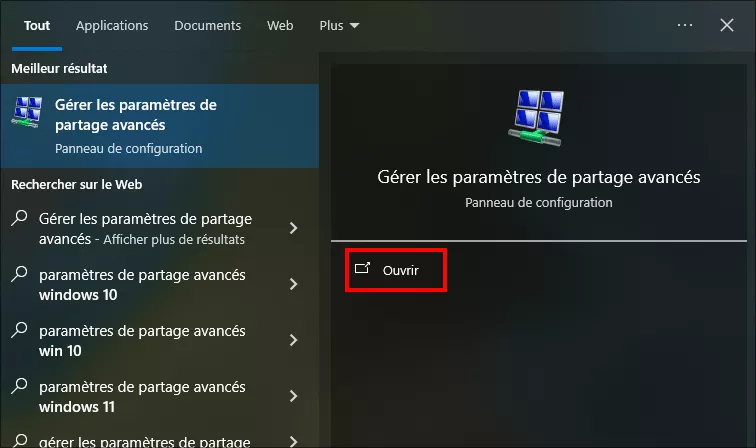
Task: Click the open-window icon next to Ouvrir
Action: 362,268
